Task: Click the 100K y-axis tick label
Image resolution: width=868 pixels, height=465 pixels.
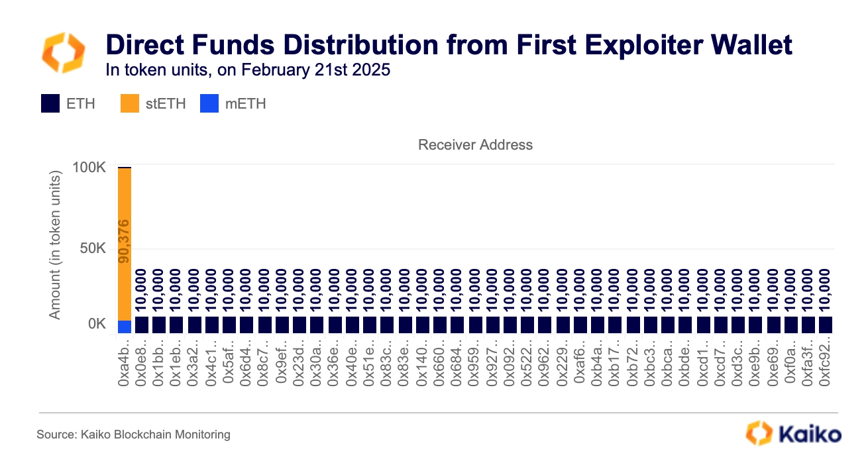Action: (89, 167)
